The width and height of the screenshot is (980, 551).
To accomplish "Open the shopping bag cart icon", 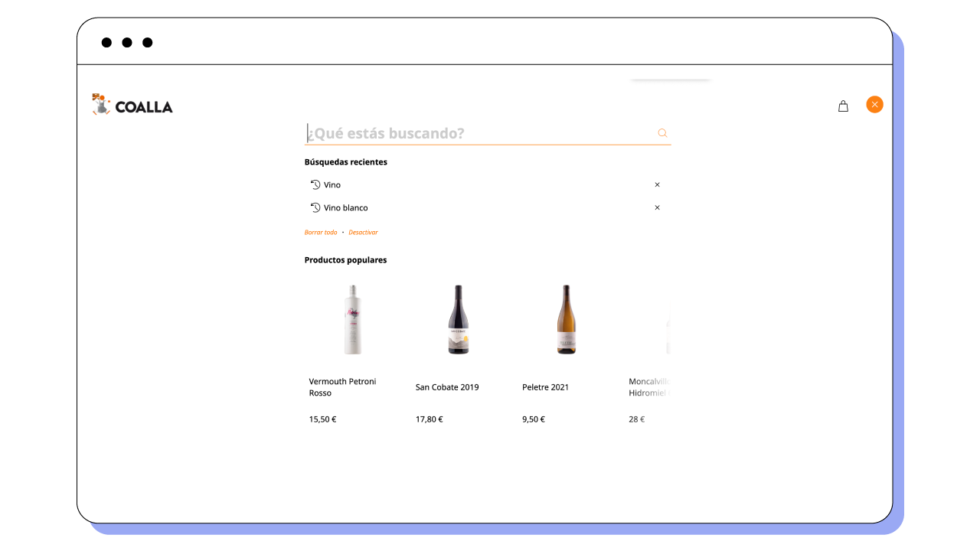I will pyautogui.click(x=843, y=106).
